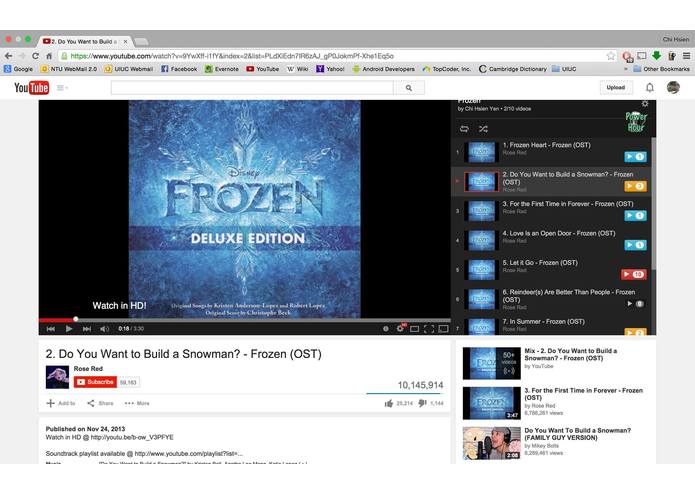The height and width of the screenshot is (494, 695).
Task: Skip to the previous playlist video
Action: (51, 329)
